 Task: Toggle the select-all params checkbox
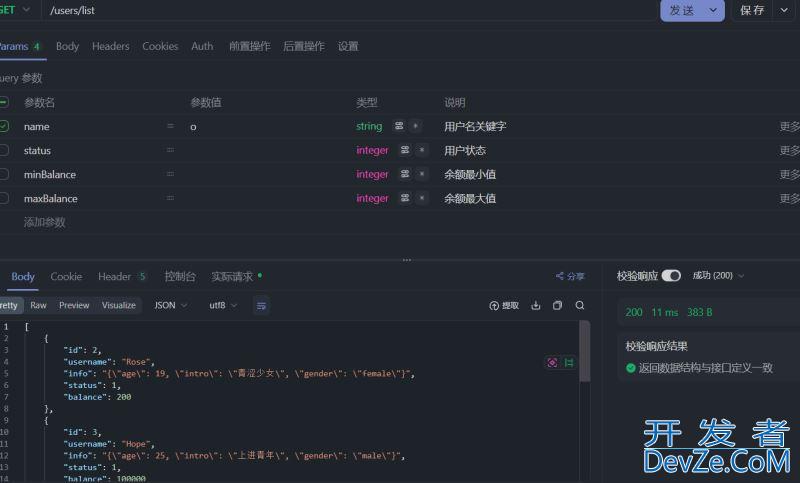(4, 102)
